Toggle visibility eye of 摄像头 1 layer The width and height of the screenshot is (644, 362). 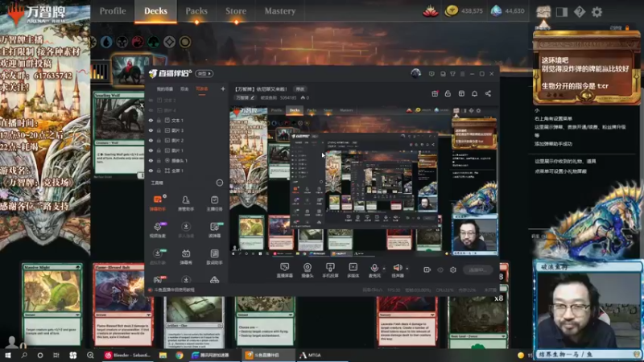click(151, 160)
